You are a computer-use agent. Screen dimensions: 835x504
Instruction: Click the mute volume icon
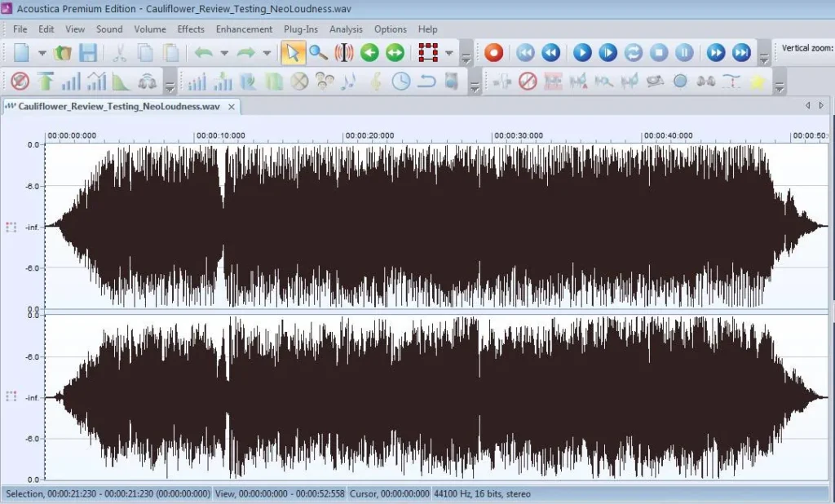(x=20, y=82)
